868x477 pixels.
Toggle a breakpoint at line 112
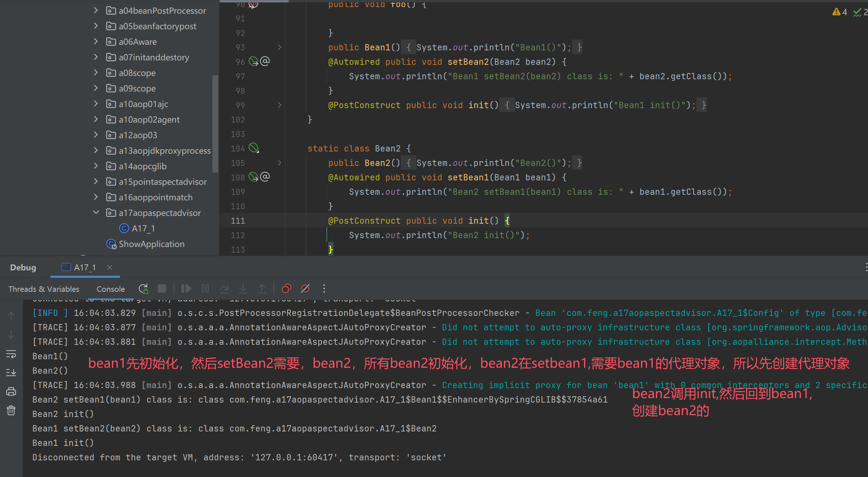click(x=238, y=235)
